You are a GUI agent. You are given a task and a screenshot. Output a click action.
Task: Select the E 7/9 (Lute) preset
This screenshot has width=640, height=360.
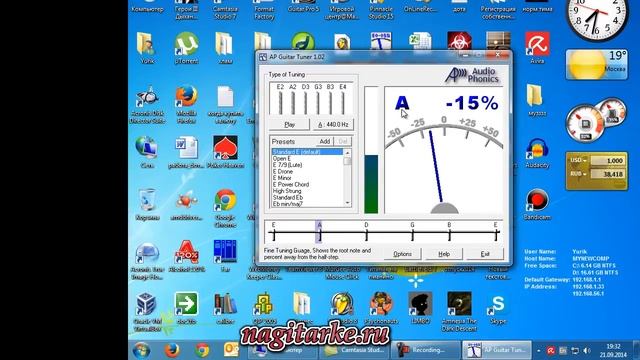tap(307, 165)
